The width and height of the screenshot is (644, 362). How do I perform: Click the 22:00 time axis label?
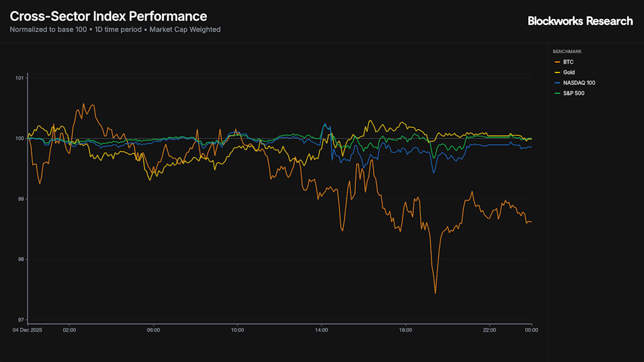click(490, 329)
